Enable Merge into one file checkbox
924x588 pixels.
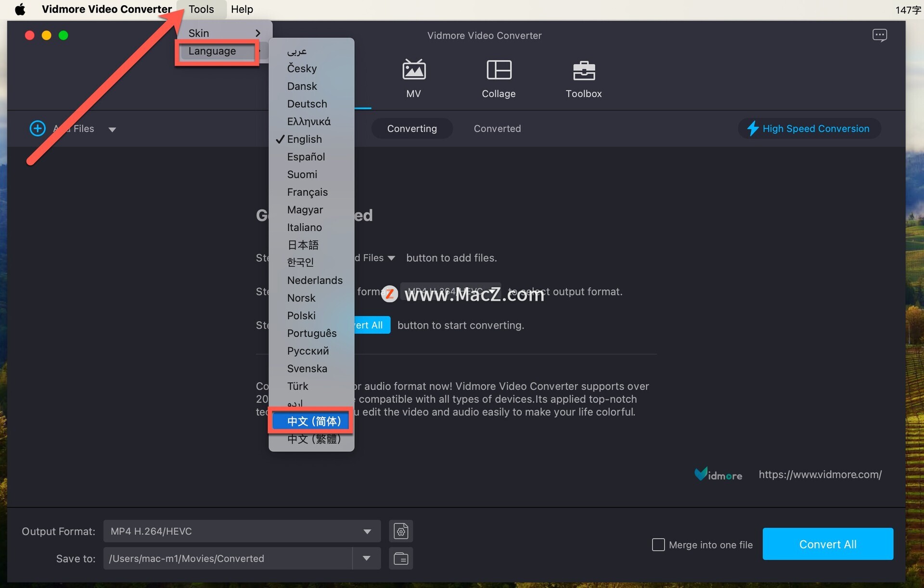[658, 545]
